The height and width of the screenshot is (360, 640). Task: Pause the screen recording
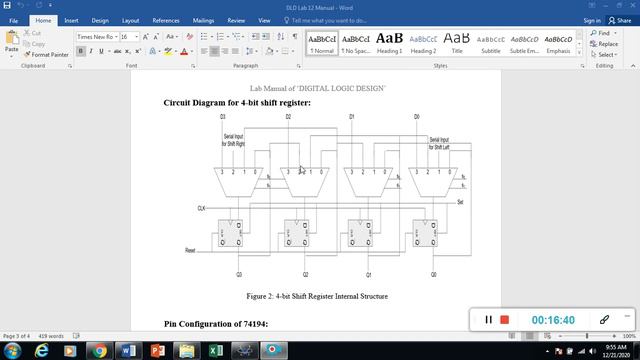488,320
